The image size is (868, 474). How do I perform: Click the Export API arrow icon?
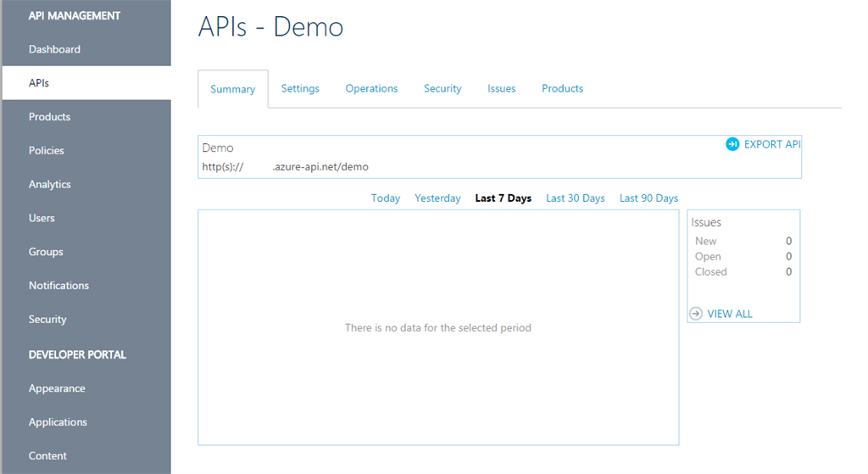point(732,144)
